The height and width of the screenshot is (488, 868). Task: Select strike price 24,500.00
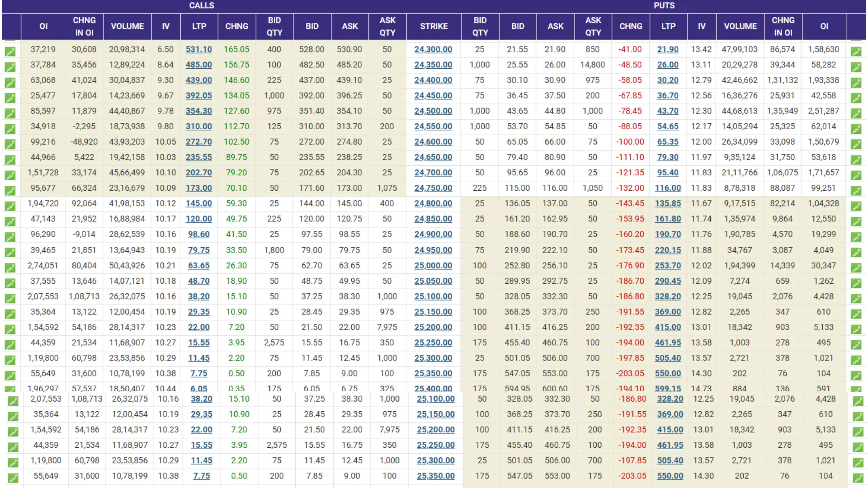click(433, 111)
